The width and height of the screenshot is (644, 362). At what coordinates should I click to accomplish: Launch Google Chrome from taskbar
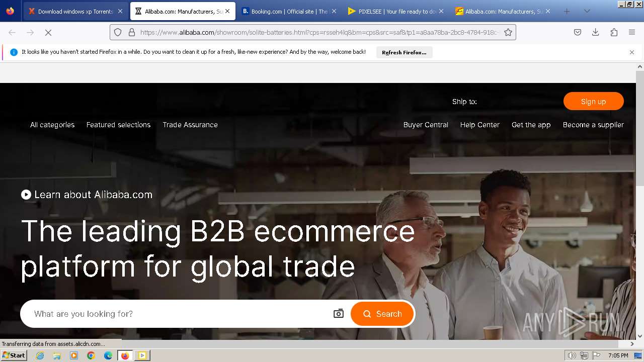tap(91, 355)
